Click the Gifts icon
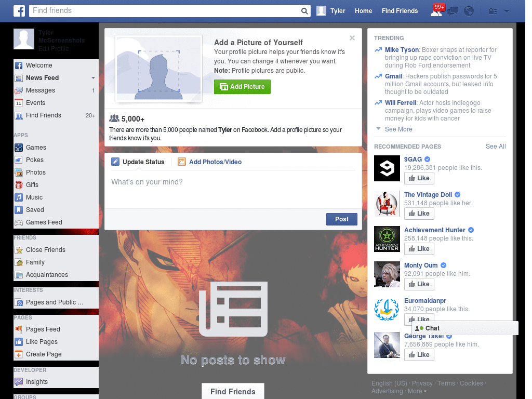532x399 pixels. (x=19, y=185)
